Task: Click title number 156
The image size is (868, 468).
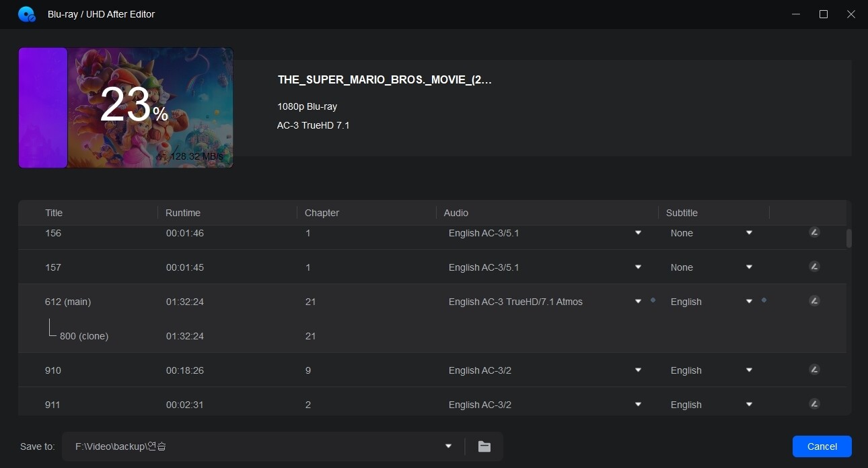Action: pos(53,233)
